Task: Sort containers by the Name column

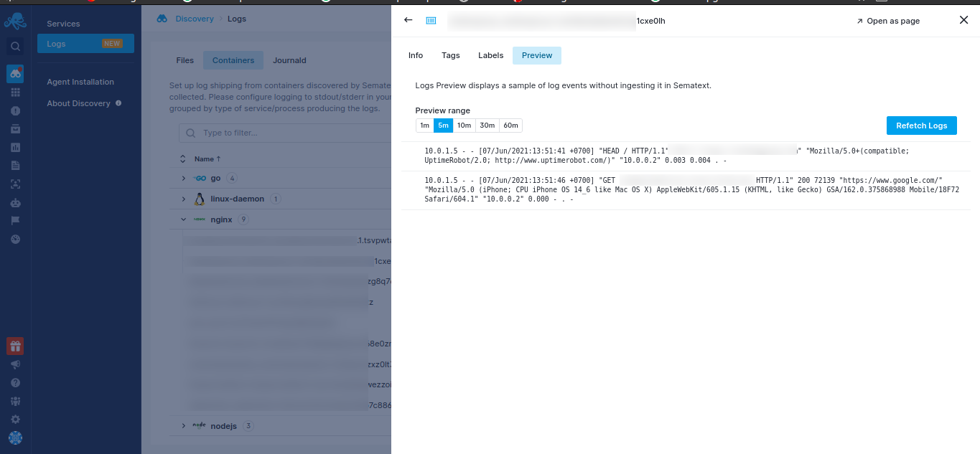Action: click(x=207, y=159)
